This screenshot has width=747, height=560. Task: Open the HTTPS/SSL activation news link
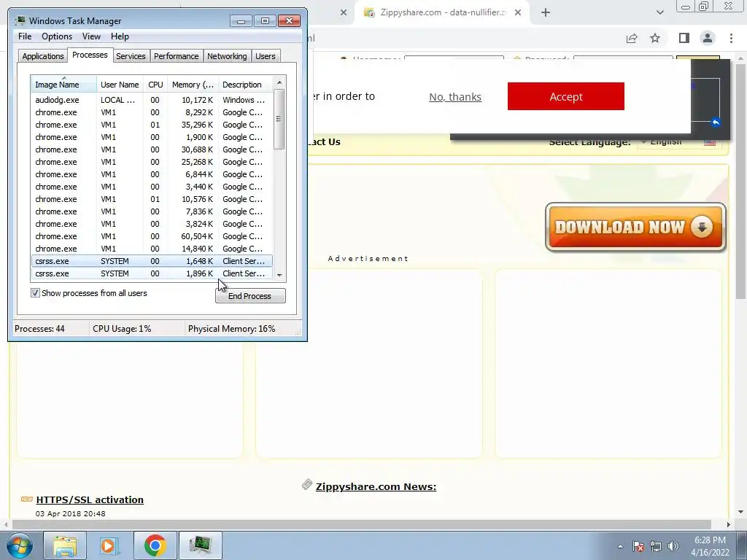coord(90,499)
